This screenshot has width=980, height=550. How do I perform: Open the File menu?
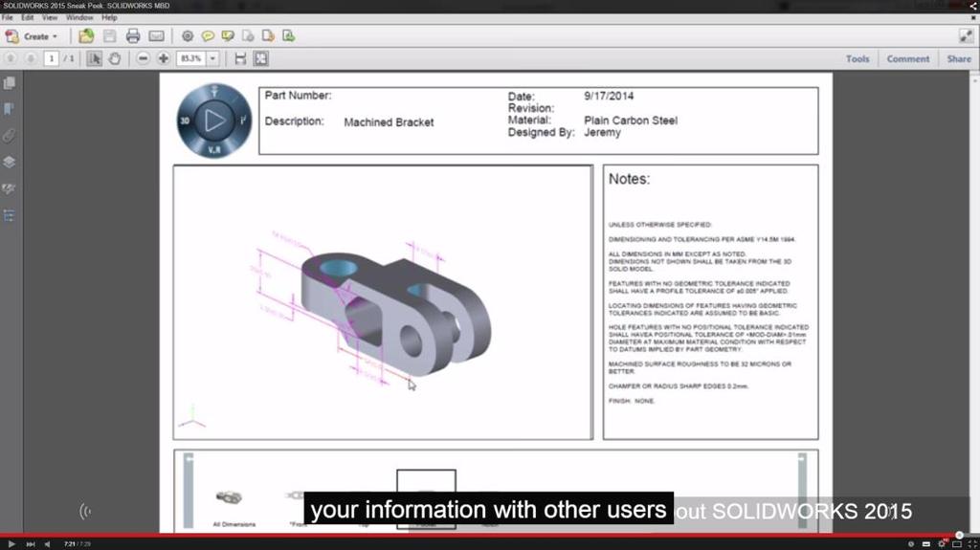(8, 17)
